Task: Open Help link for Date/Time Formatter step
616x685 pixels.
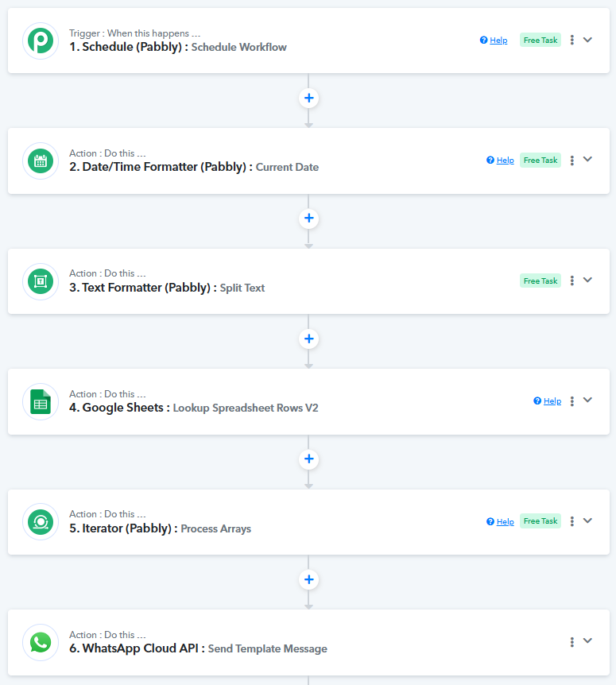Action: pyautogui.click(x=500, y=161)
